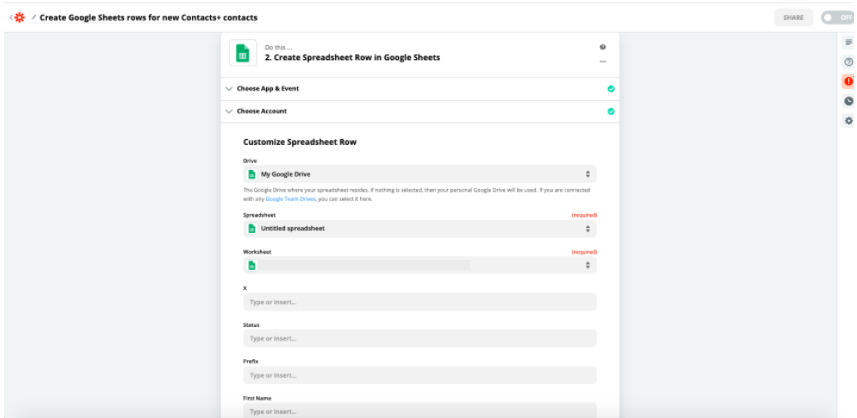Viewport: 857px width, 418px height.
Task: Click the step title Create Spreadsheet Row
Action: 352,57
